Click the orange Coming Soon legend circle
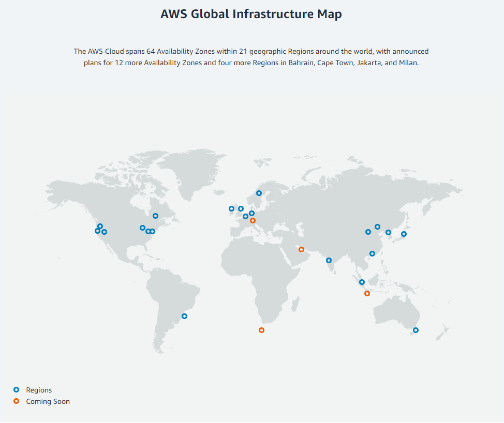Image resolution: width=504 pixels, height=423 pixels. pos(16,401)
